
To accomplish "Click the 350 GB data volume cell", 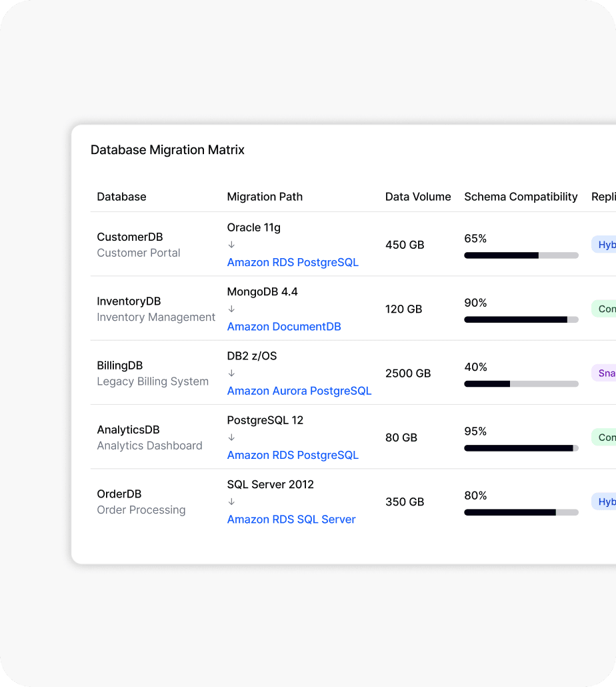I will coord(405,502).
